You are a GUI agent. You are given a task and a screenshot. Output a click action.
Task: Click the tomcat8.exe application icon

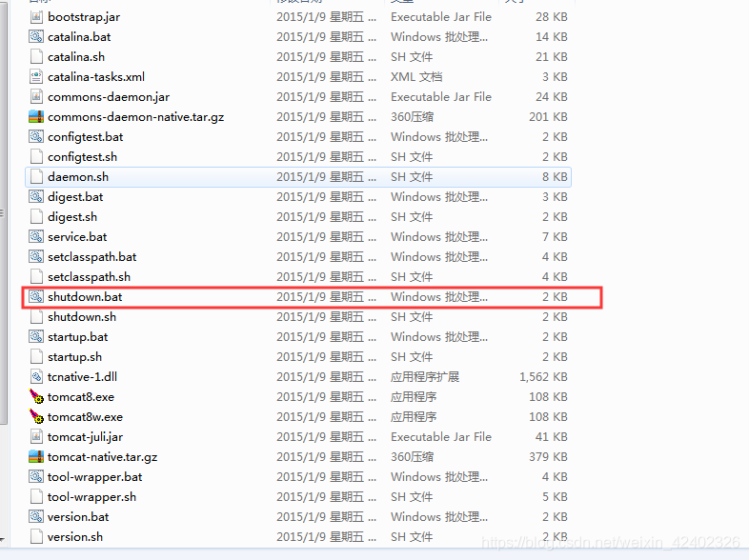pos(36,397)
